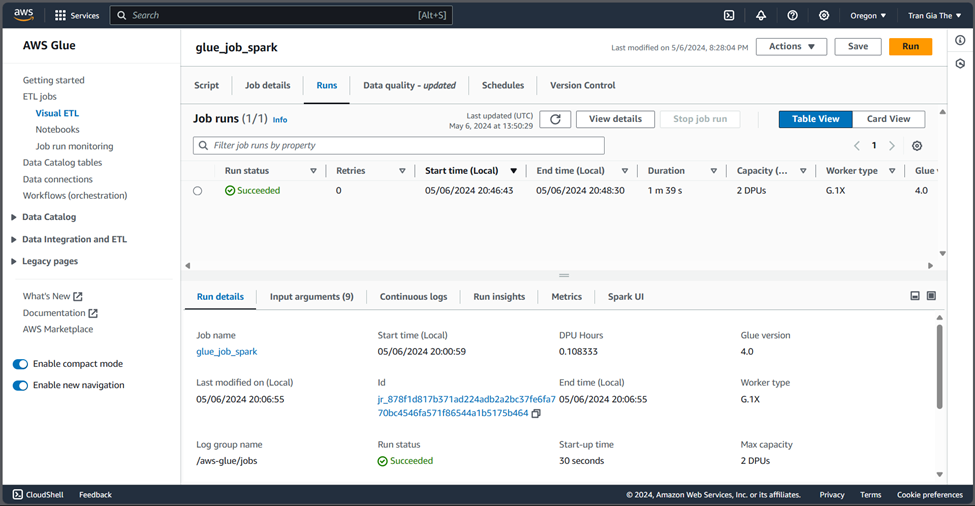Open Visual ETL in the sidebar
Image resolution: width=975 pixels, height=506 pixels.
click(x=57, y=113)
